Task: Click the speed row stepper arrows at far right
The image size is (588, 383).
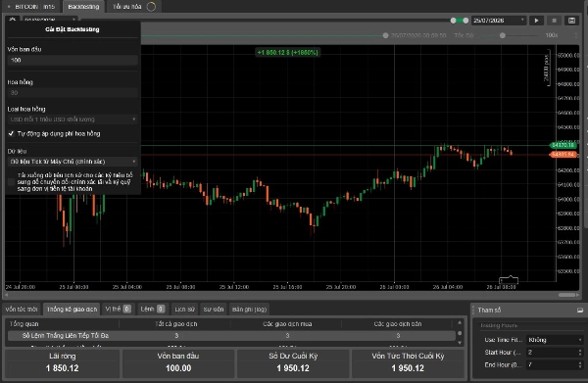Action: click(576, 35)
